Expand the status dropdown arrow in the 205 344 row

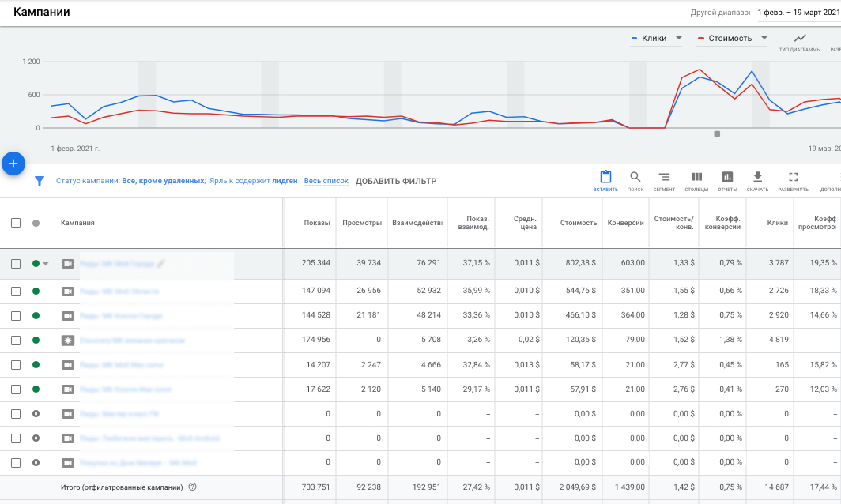point(46,263)
